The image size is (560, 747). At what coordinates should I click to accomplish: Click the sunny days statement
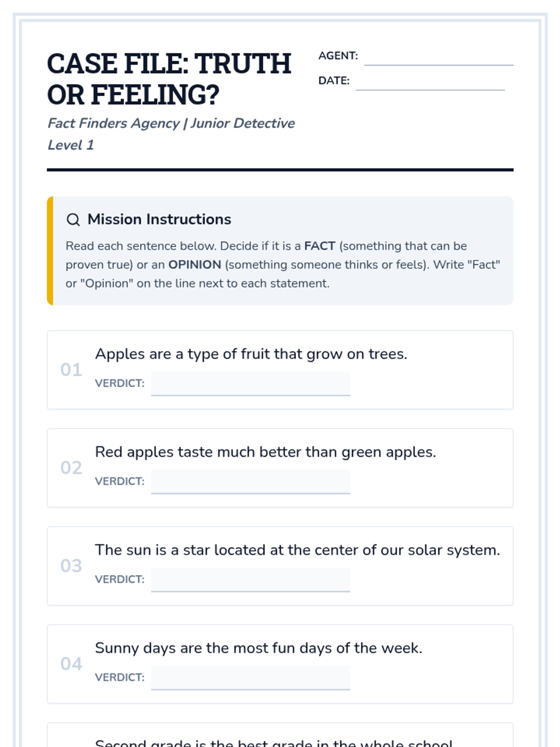tap(259, 648)
